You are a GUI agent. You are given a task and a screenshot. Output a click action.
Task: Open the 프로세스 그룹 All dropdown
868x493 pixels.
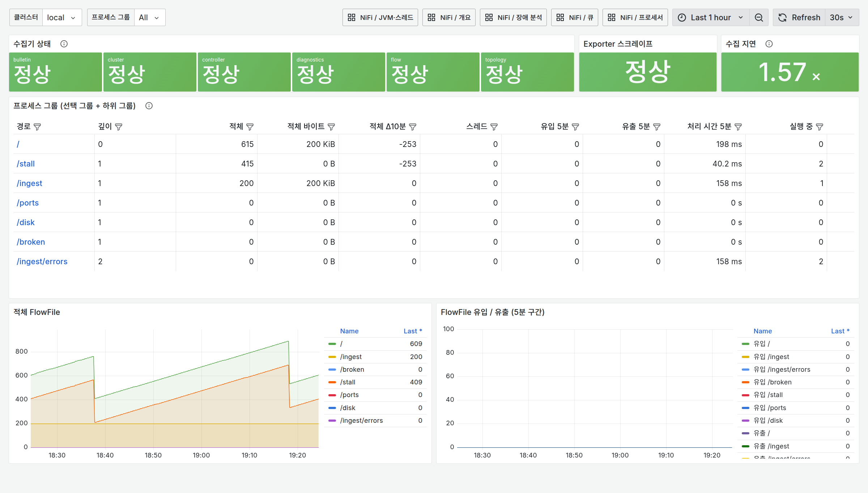coord(150,17)
